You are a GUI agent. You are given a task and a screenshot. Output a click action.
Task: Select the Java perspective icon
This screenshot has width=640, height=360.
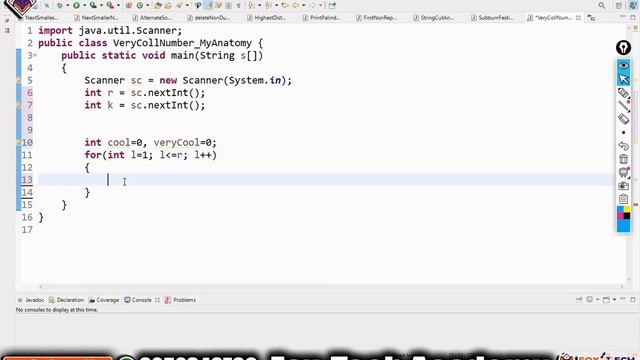pyautogui.click(x=633, y=5)
